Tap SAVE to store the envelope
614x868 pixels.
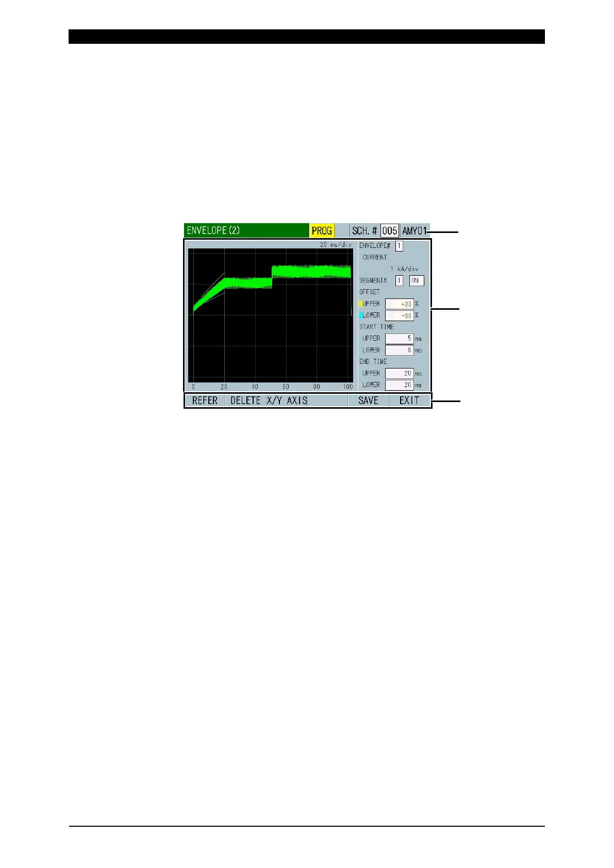[368, 400]
